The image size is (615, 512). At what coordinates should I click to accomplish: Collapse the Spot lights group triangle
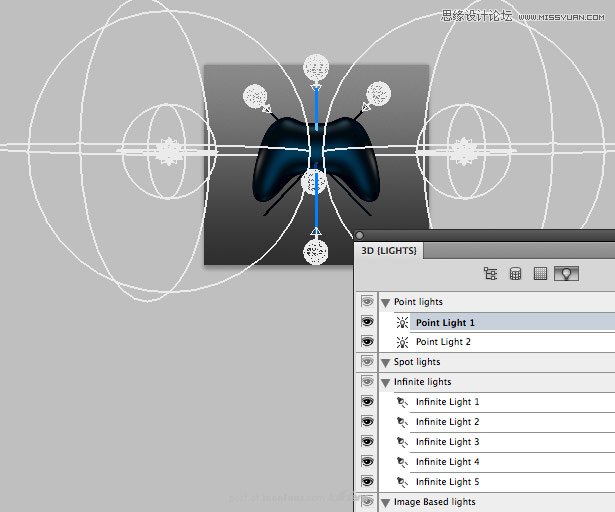pos(385,362)
